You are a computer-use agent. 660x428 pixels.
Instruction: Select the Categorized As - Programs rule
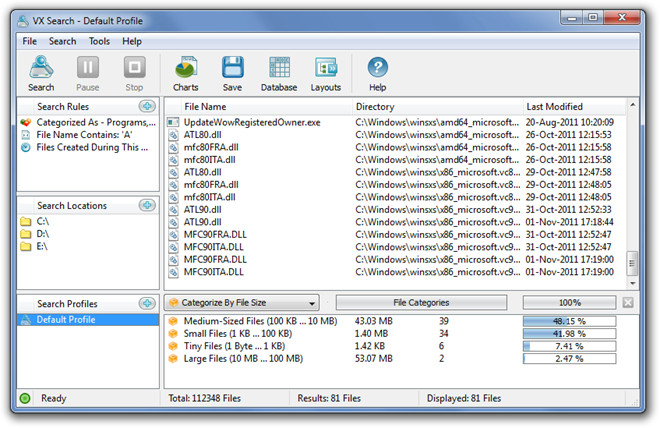pyautogui.click(x=96, y=122)
